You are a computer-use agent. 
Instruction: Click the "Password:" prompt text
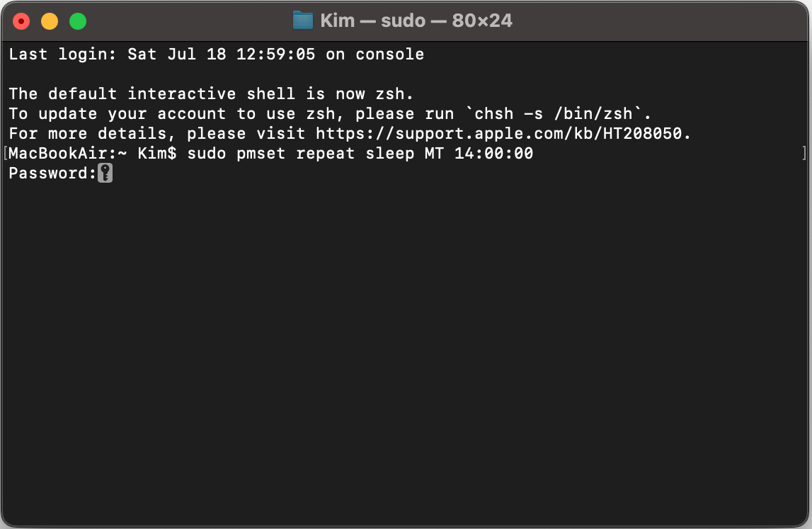(x=53, y=173)
